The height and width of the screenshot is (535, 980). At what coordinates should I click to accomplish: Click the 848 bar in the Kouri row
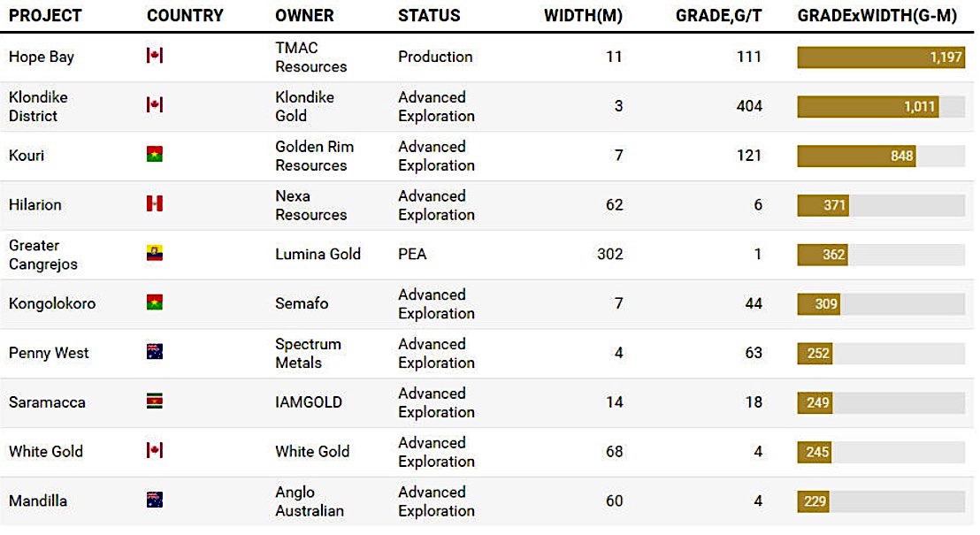pyautogui.click(x=856, y=156)
